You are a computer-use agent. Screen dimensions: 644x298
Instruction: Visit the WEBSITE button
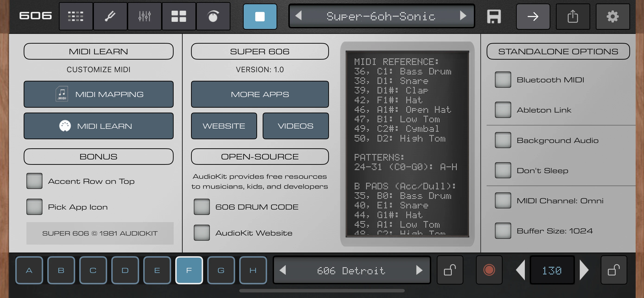[224, 126]
